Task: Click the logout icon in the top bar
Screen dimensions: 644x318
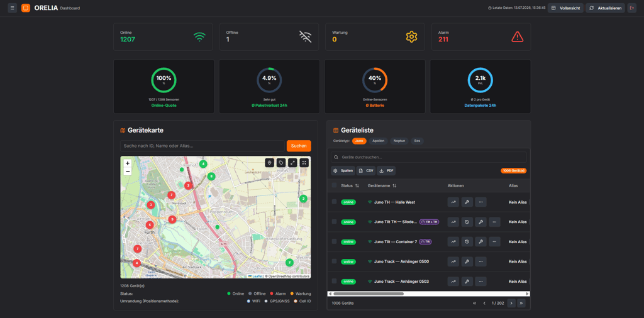Action: coord(631,8)
